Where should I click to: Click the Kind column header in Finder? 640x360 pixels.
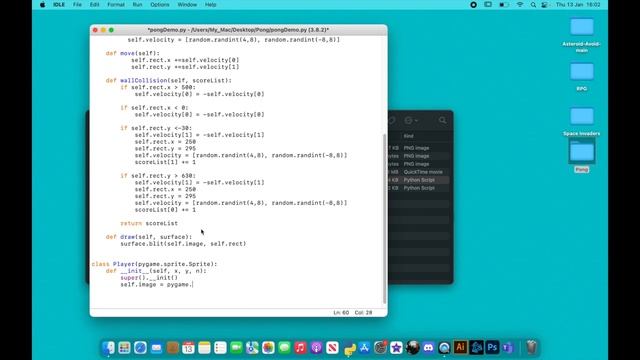409,136
